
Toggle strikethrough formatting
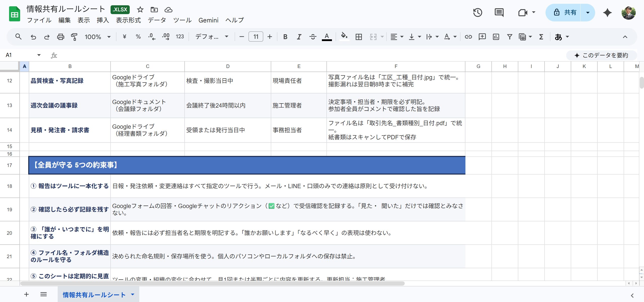pos(313,37)
